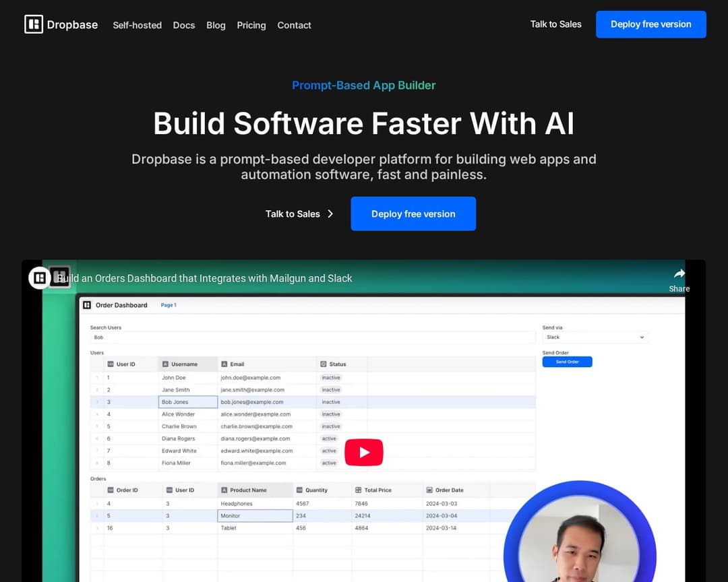
Task: Click the presenter webcam bubble
Action: [580, 532]
